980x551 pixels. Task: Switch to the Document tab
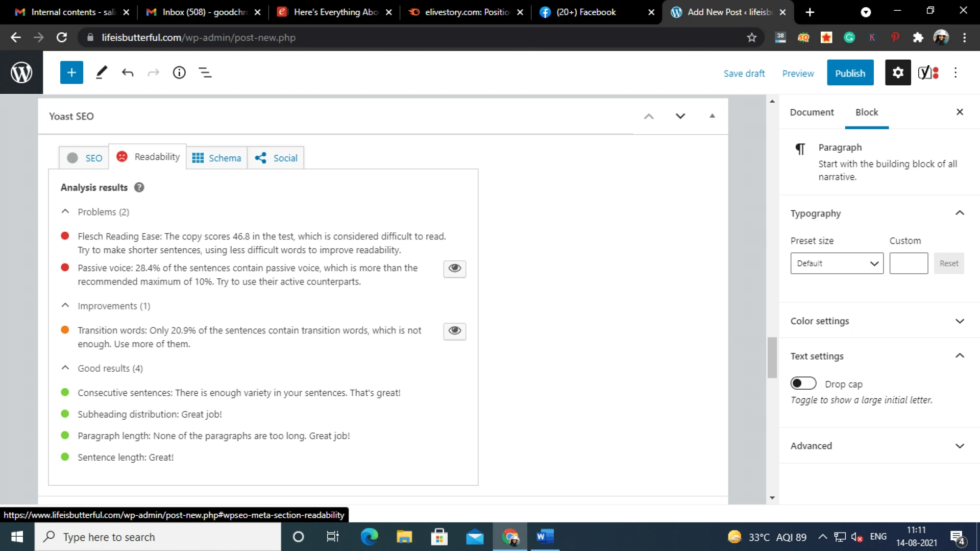click(812, 112)
